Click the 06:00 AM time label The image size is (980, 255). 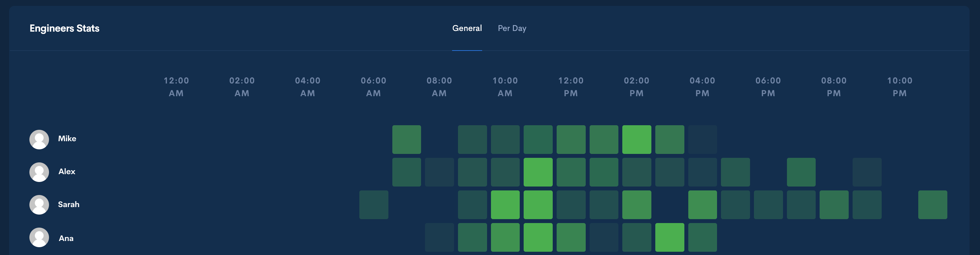click(374, 87)
